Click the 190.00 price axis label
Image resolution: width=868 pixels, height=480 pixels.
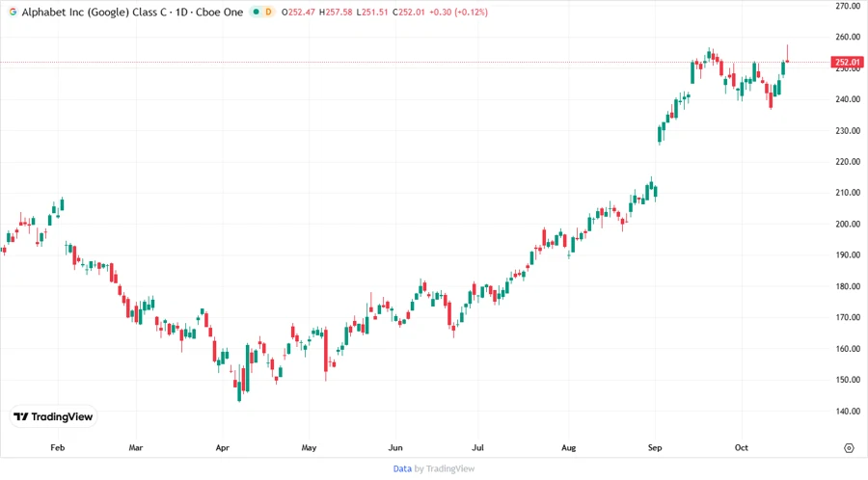tap(848, 254)
